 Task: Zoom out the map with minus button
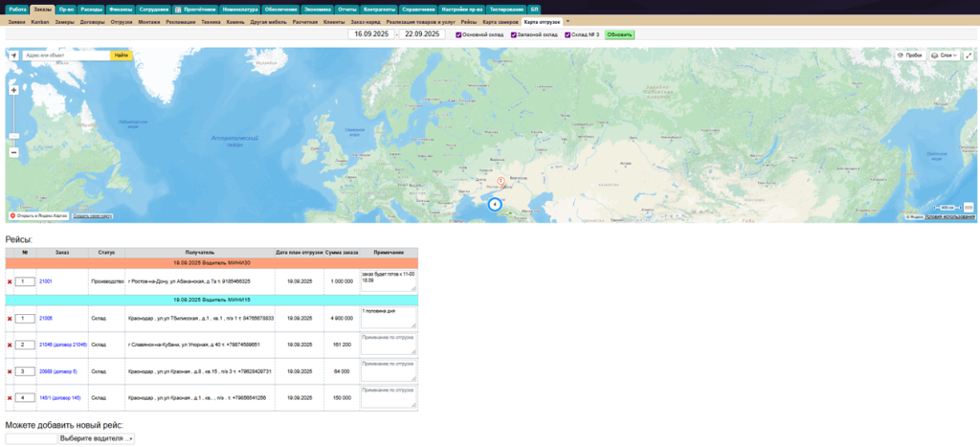click(x=13, y=152)
